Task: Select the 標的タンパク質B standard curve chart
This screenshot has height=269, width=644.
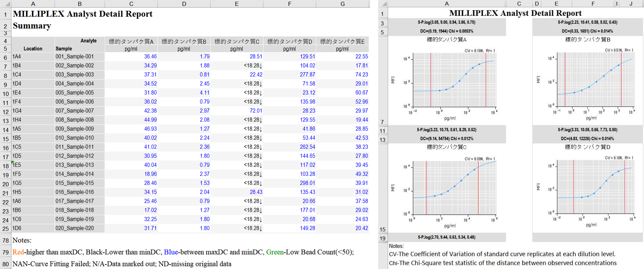Action: click(588, 80)
